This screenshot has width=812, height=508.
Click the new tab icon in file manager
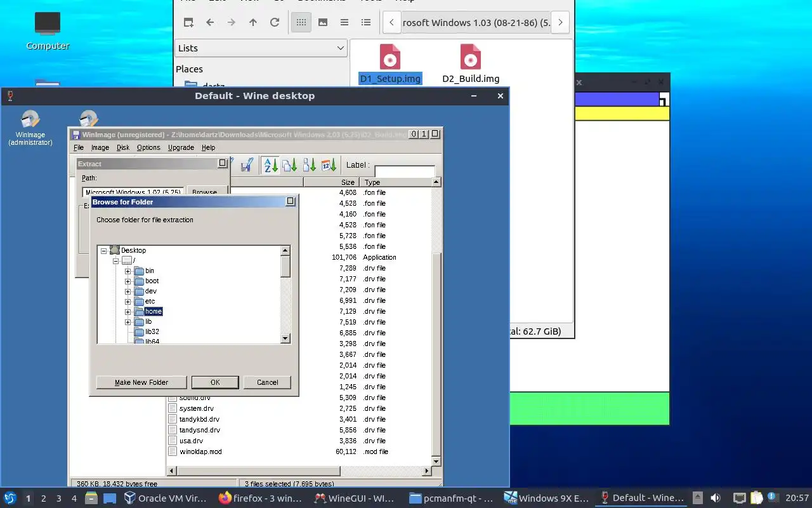click(188, 22)
